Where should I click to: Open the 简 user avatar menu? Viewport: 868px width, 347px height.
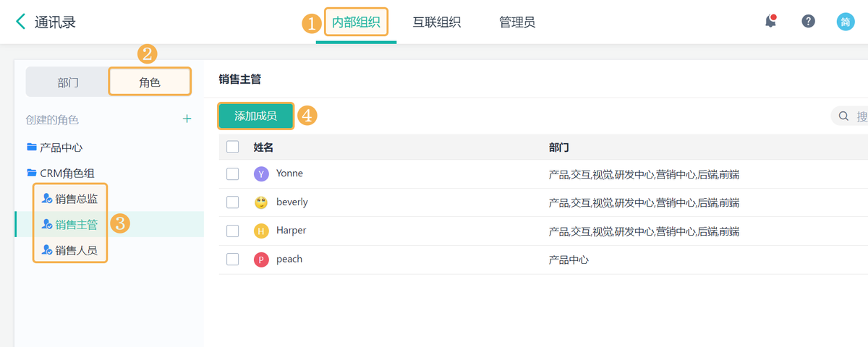pos(846,22)
